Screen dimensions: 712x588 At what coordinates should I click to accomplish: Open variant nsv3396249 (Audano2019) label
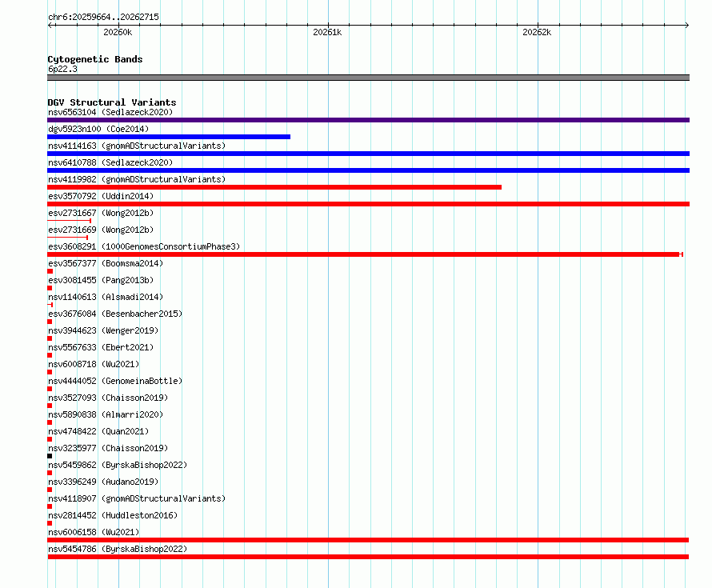[103, 482]
